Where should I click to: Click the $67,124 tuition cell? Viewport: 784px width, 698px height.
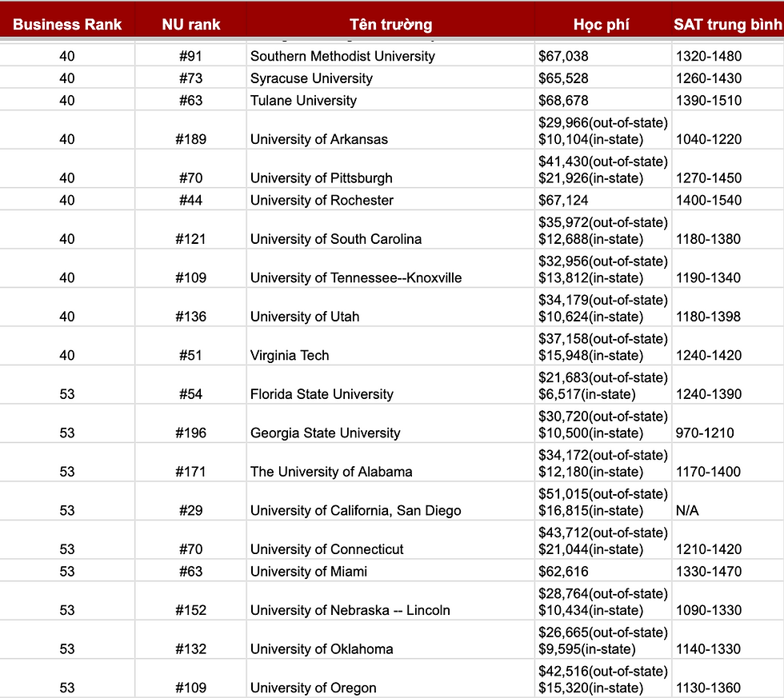(x=603, y=199)
